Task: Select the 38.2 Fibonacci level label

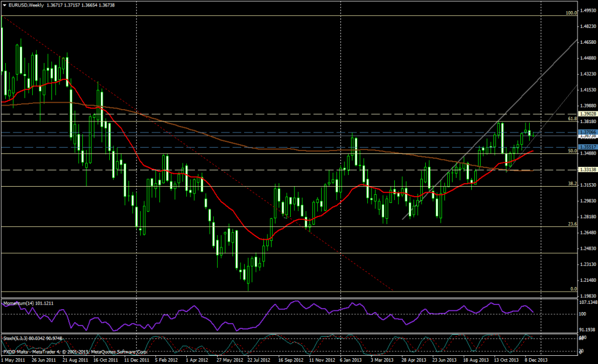Action: coord(572,183)
